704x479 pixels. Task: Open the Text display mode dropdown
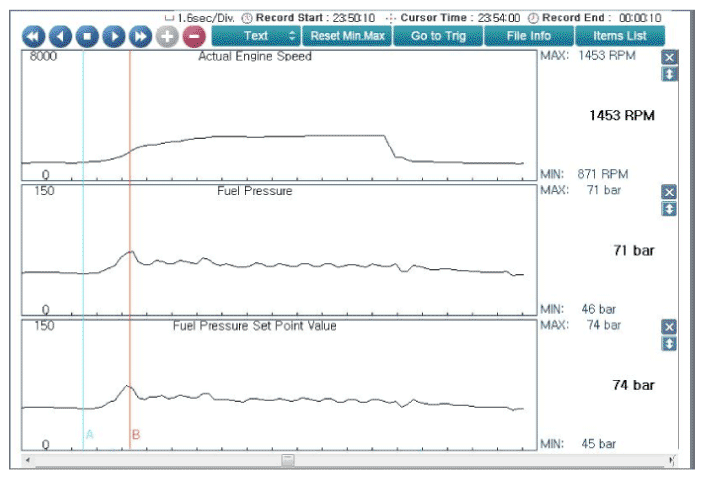pos(256,36)
